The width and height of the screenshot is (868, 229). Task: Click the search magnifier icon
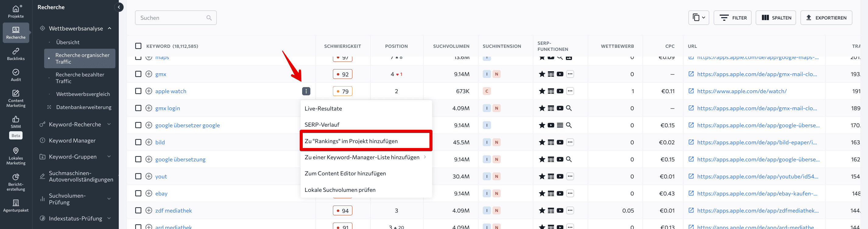point(209,18)
